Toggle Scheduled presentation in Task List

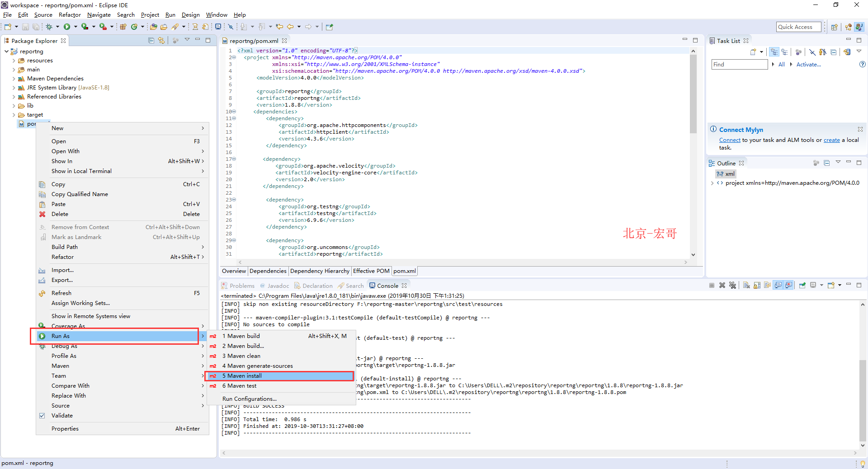click(784, 52)
